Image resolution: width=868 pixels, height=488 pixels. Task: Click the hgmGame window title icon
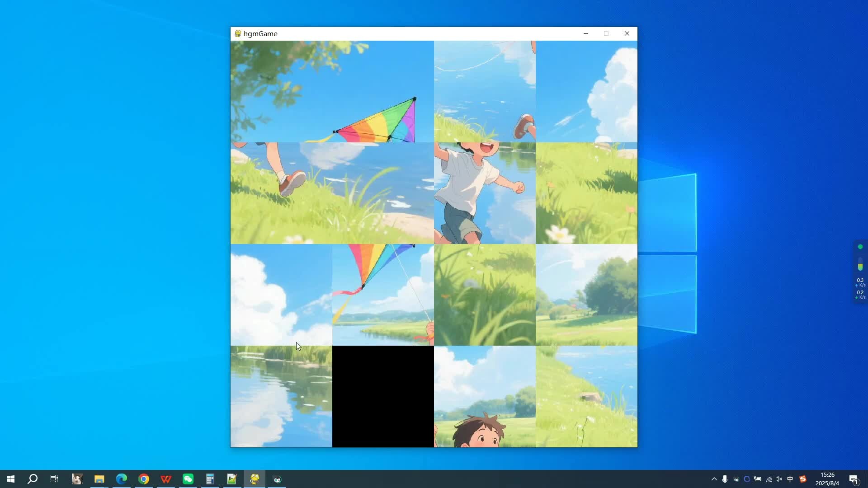coord(238,33)
